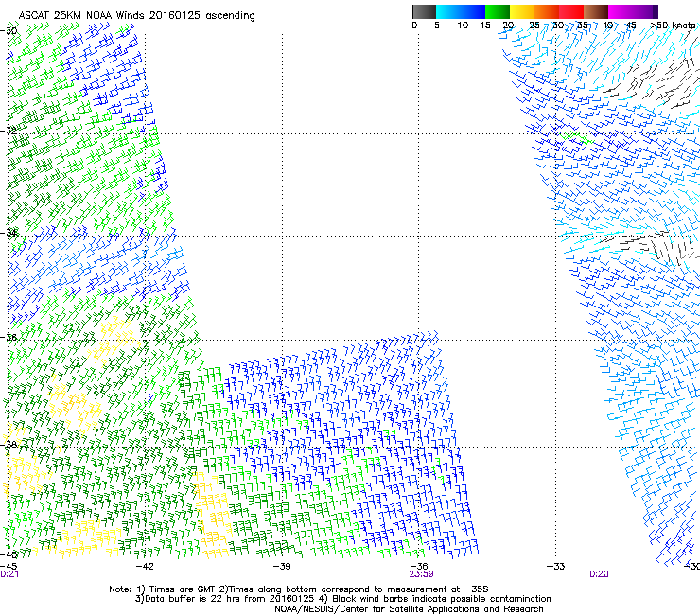Click latitude label -38
This screenshot has height=615, width=700.
click(9, 444)
